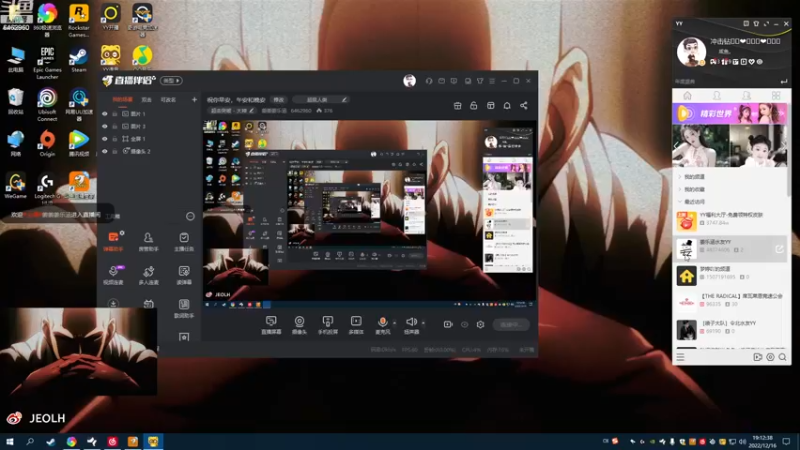The image size is (800, 450).
Task: Click the user avatar in 直播伴侣 title bar
Action: pyautogui.click(x=409, y=81)
